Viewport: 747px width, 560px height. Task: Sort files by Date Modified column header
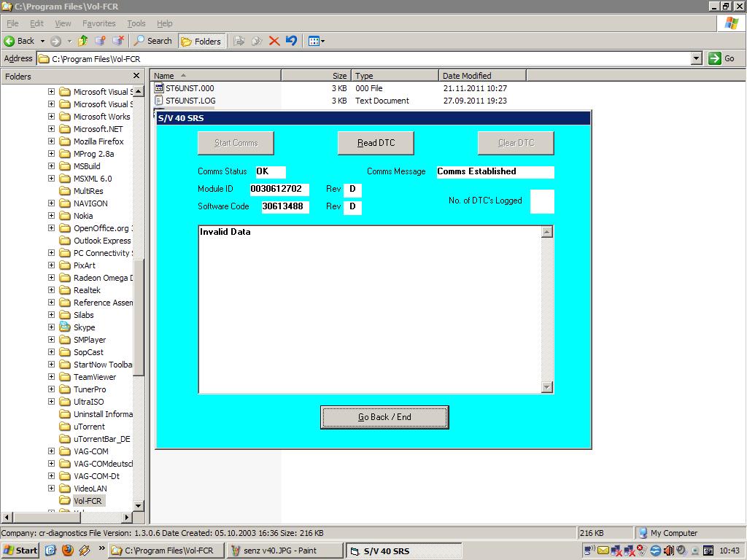click(482, 76)
